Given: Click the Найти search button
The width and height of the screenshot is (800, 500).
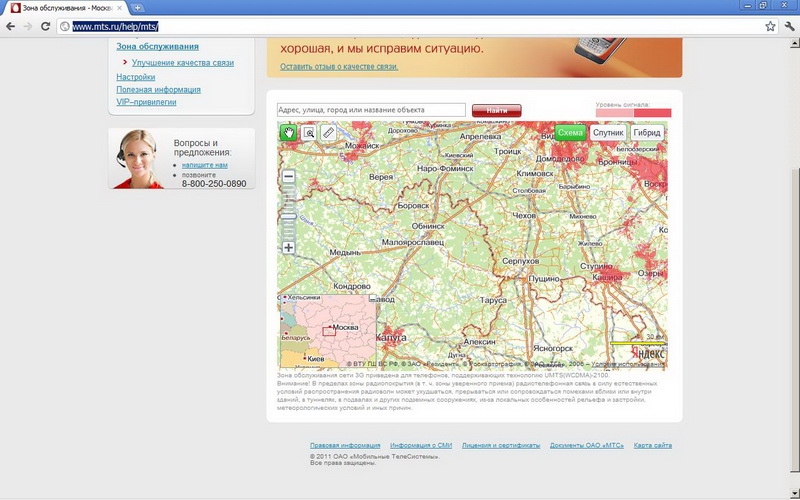Looking at the screenshot, I should click(496, 110).
